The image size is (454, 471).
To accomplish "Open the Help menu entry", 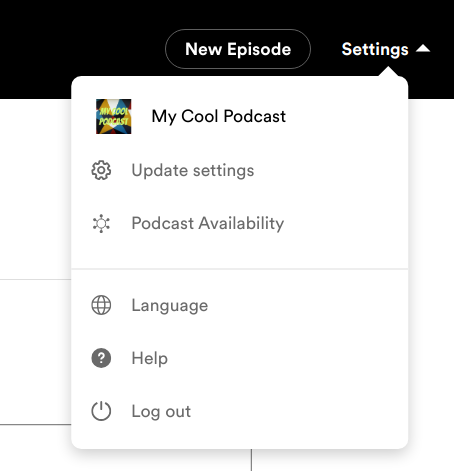I will pyautogui.click(x=150, y=358).
